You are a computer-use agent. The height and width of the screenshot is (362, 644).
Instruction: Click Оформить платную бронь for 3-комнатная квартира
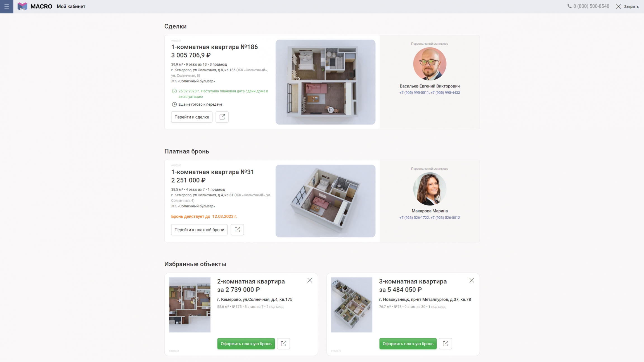[408, 344]
